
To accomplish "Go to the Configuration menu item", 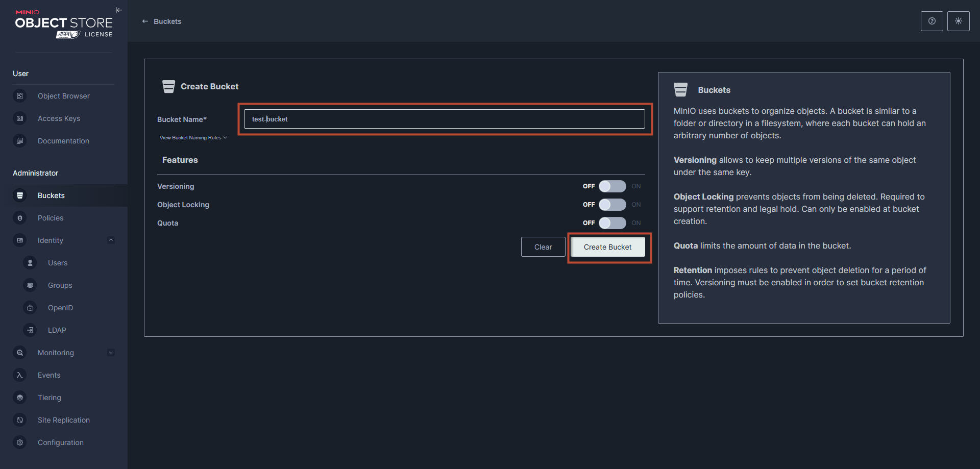I will (x=60, y=442).
